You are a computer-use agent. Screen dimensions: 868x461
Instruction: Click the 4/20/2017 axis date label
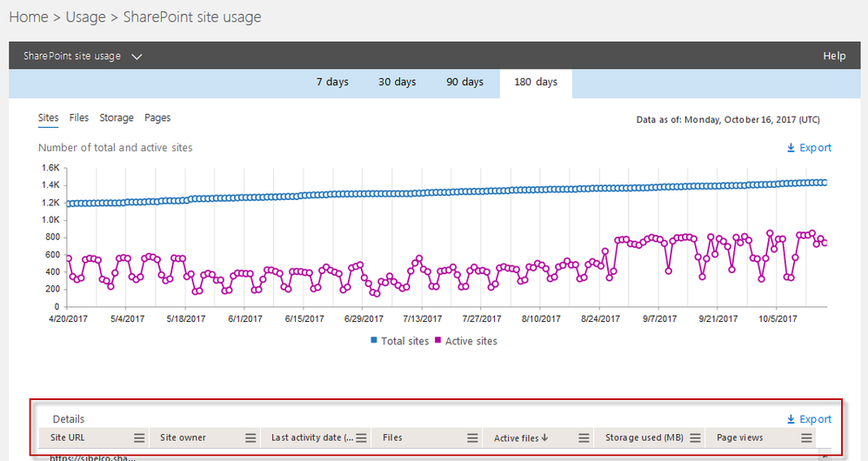point(68,318)
